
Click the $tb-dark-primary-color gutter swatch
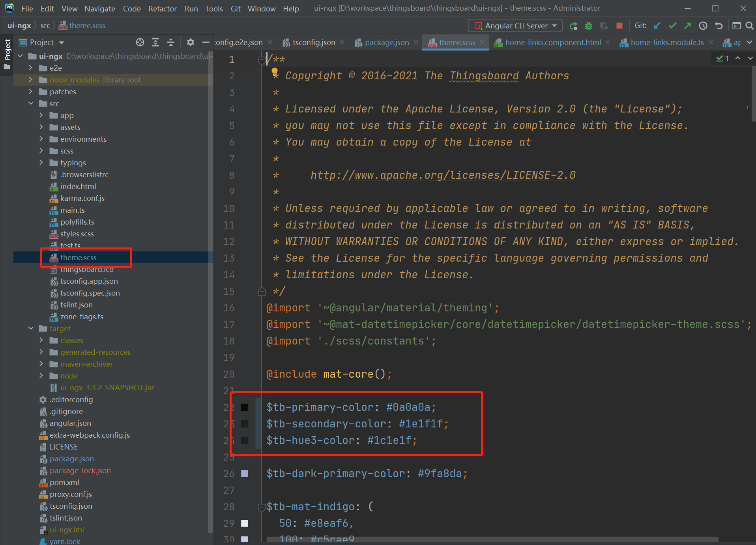(x=245, y=474)
